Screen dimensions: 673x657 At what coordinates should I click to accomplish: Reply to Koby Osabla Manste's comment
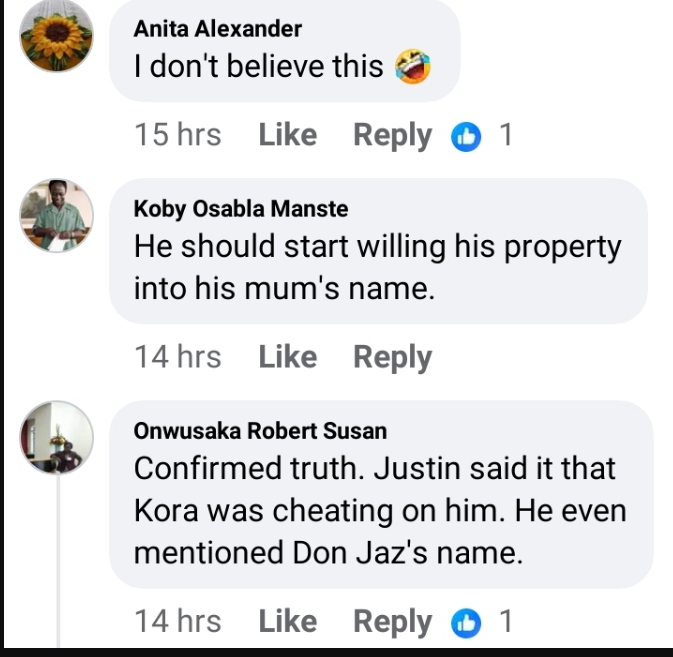392,357
